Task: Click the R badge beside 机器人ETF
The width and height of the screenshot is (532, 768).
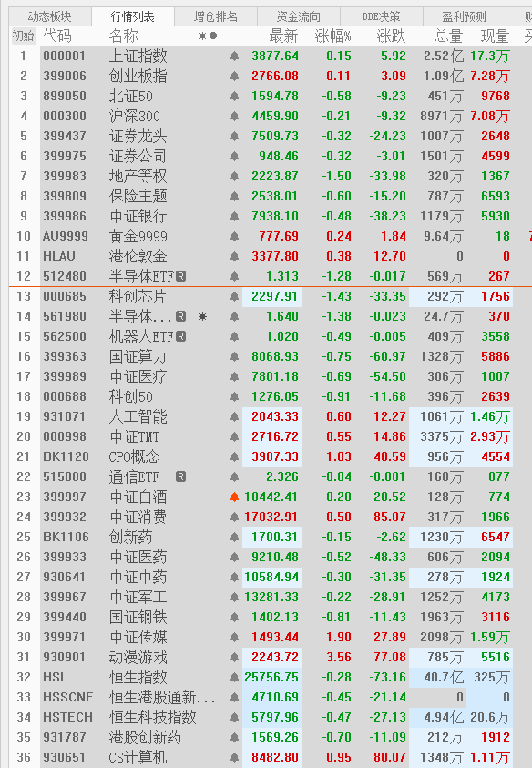Action: [x=180, y=336]
